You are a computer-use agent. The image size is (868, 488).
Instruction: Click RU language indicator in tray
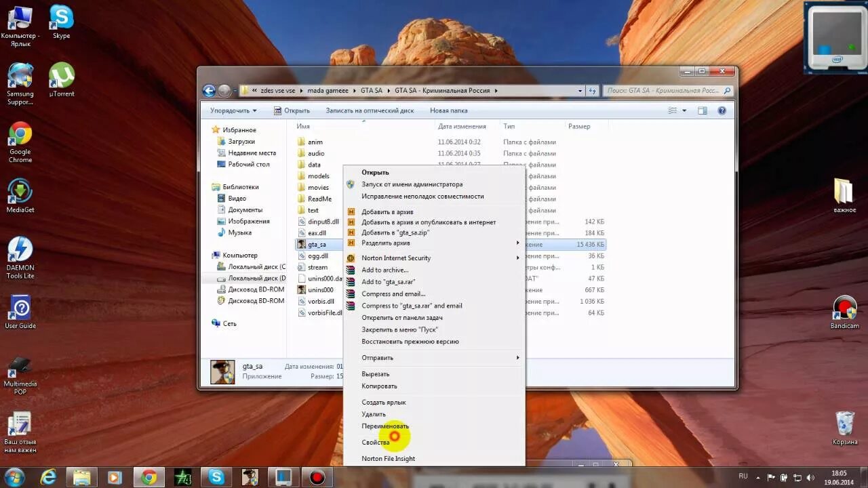743,476
